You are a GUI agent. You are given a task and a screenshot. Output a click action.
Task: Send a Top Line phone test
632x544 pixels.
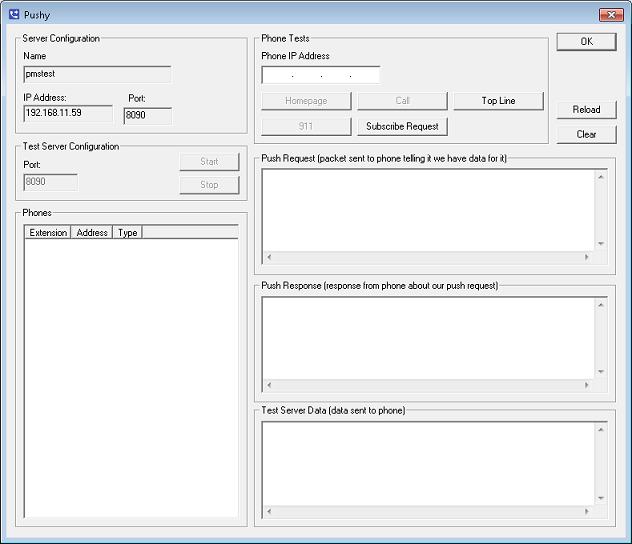[497, 101]
